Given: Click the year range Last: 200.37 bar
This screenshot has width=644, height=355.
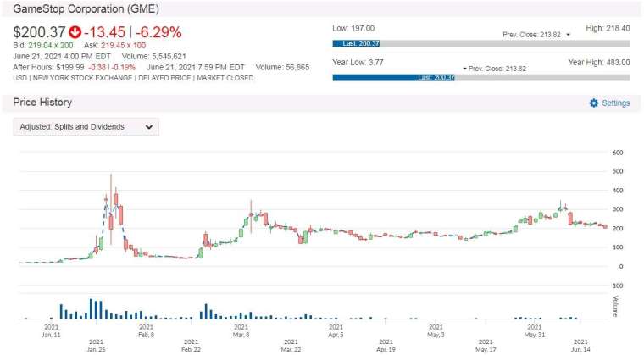Looking at the screenshot, I should pyautogui.click(x=393, y=78).
